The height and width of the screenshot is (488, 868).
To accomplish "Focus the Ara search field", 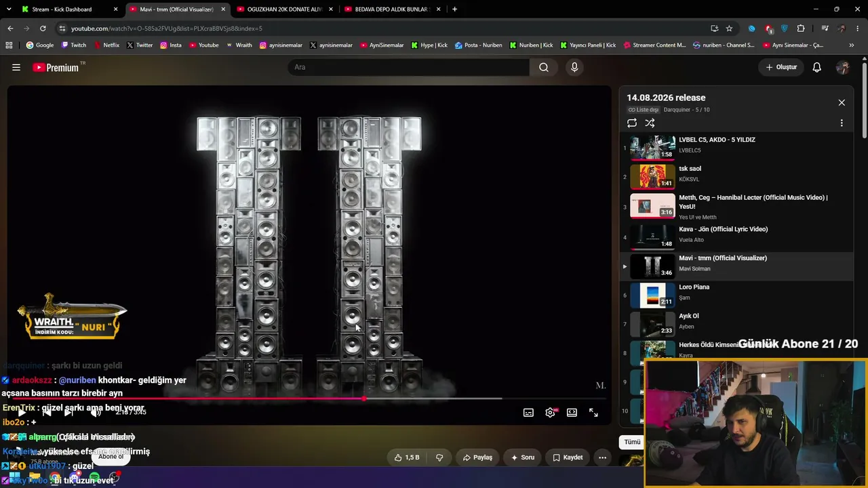I will click(x=408, y=67).
